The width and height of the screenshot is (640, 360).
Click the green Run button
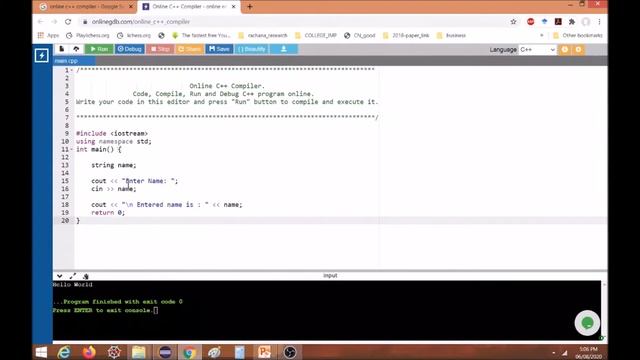99,49
